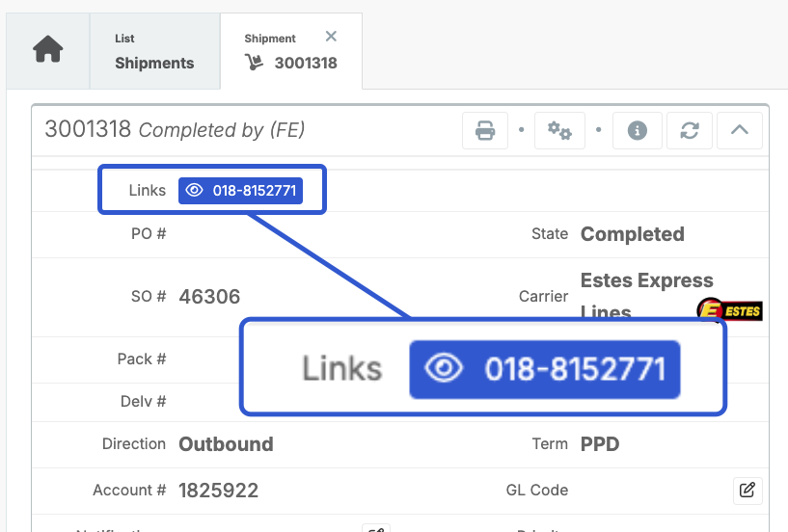Viewport: 788px width, 532px height.
Task: Click the Outbound direction value
Action: click(226, 444)
